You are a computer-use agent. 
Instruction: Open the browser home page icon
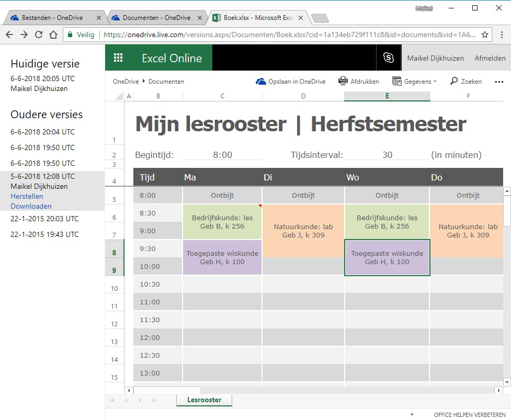click(53, 35)
